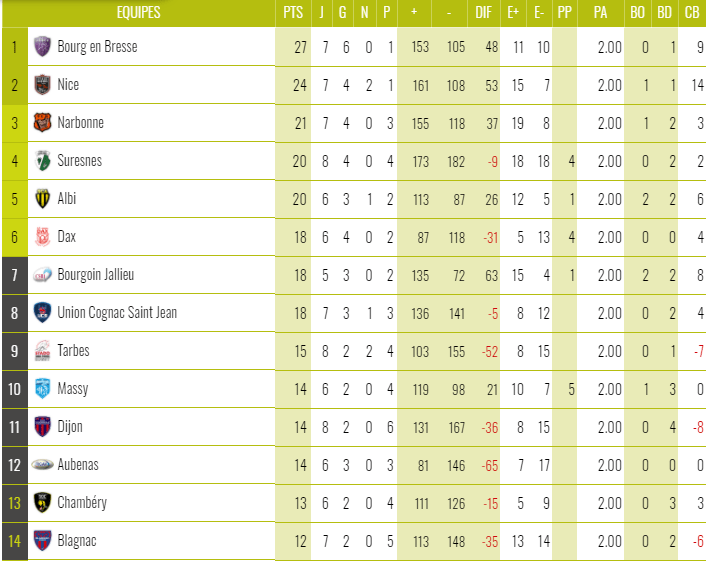Click the DIF column header
The width and height of the screenshot is (706, 562).
click(484, 13)
